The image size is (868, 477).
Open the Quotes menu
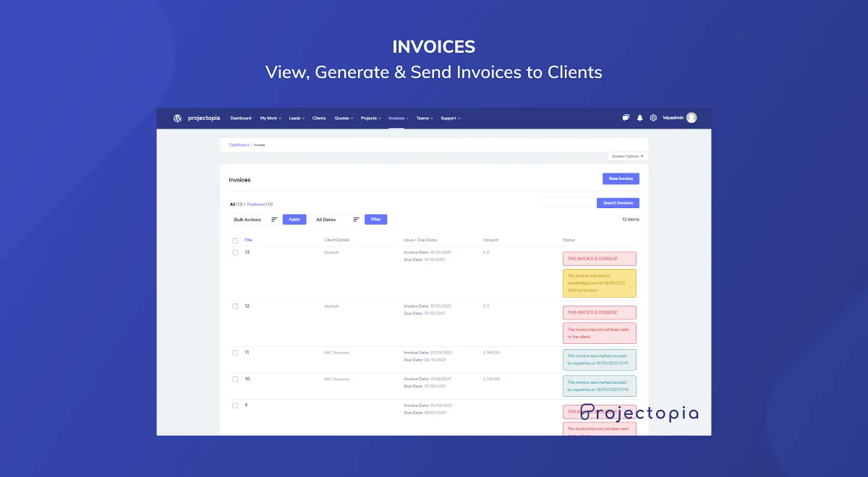point(344,118)
